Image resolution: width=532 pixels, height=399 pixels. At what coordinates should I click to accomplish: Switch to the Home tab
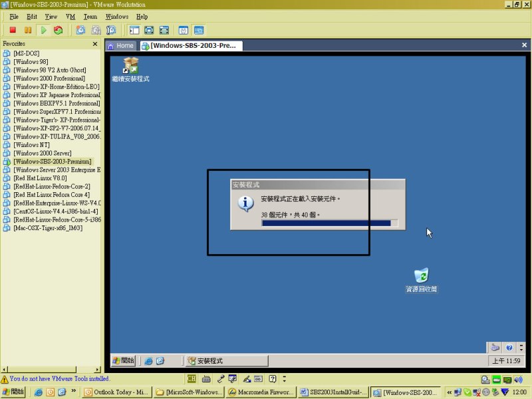pos(121,46)
